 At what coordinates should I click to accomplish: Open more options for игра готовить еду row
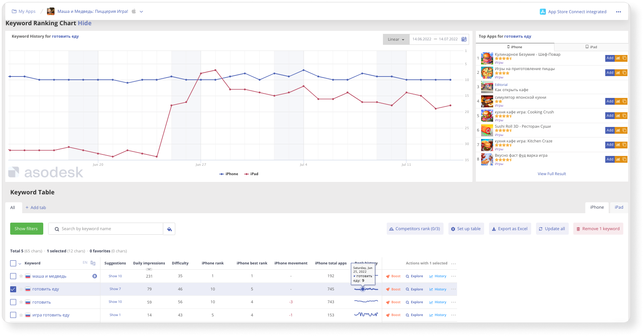coord(454,315)
